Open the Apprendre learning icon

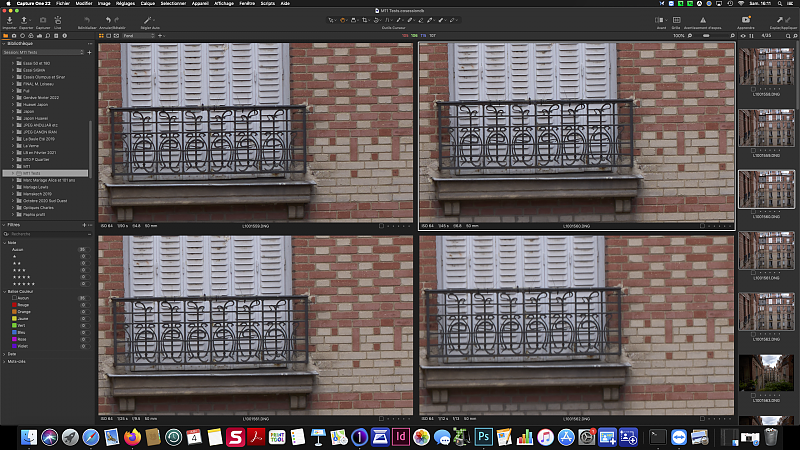(x=745, y=20)
